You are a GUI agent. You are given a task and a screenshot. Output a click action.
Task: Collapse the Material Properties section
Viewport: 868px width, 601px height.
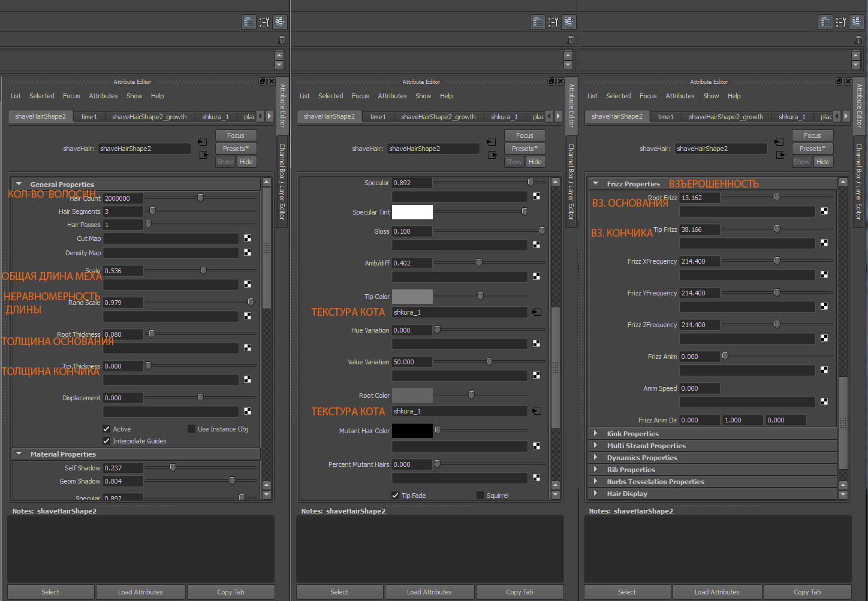click(x=19, y=454)
